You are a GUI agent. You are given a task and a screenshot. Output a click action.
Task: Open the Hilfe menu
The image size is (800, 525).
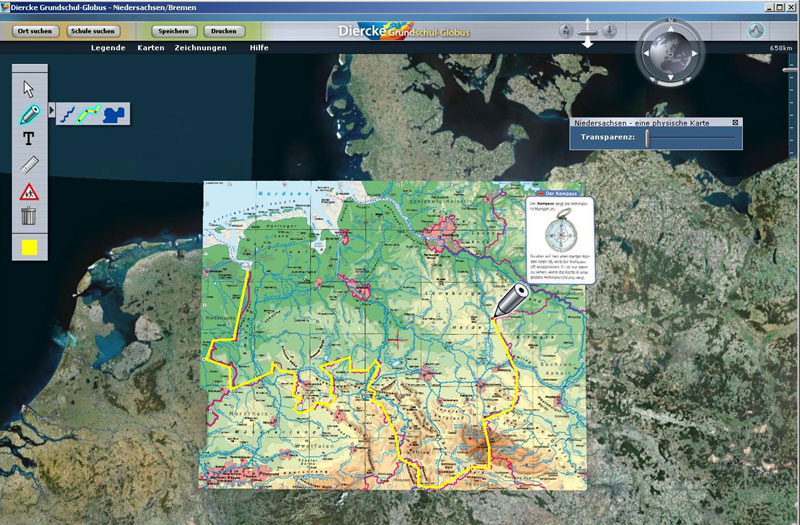[259, 47]
